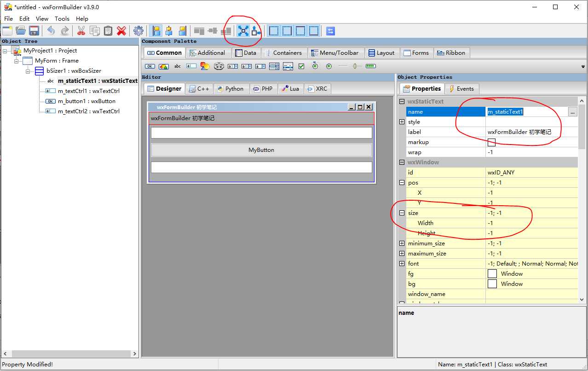This screenshot has height=371, width=588.
Task: Pick the wxRadioBox palette icon
Action: point(315,66)
